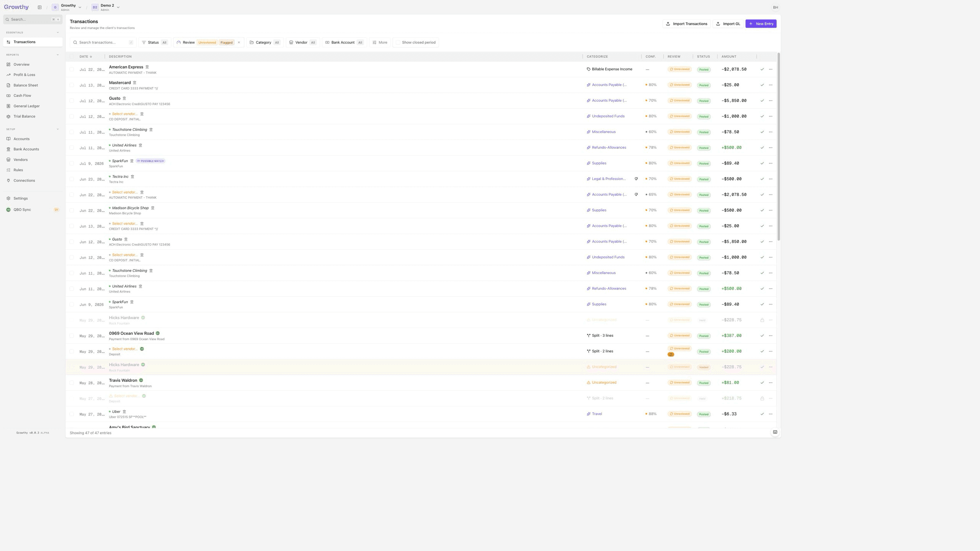980x551 pixels.
Task: Toggle the sidebar panel icon
Action: tap(39, 7)
